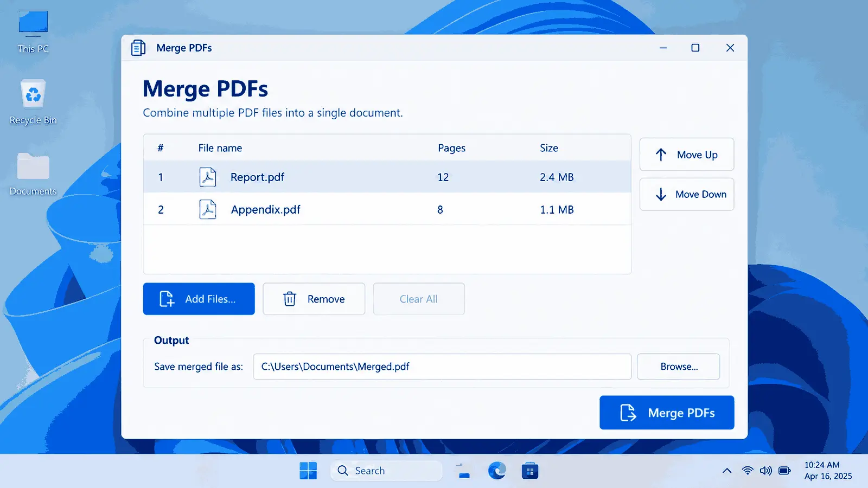Check the battery status icon
This screenshot has width=868, height=488.
click(784, 471)
